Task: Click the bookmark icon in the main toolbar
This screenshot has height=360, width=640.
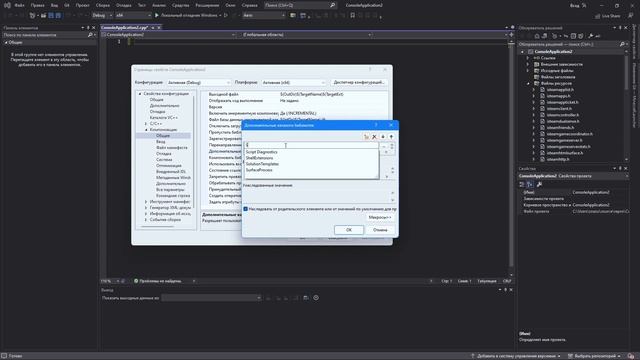Action: click(353, 15)
